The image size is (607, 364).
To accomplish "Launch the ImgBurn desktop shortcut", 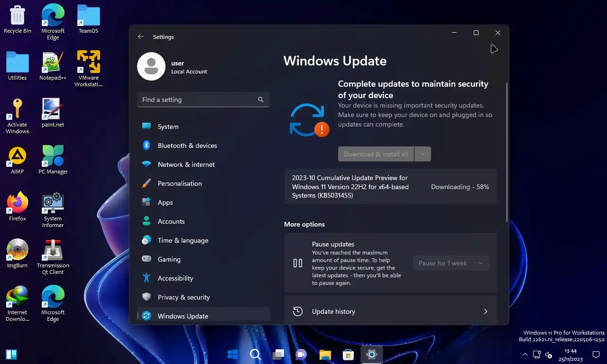I will coord(18,253).
